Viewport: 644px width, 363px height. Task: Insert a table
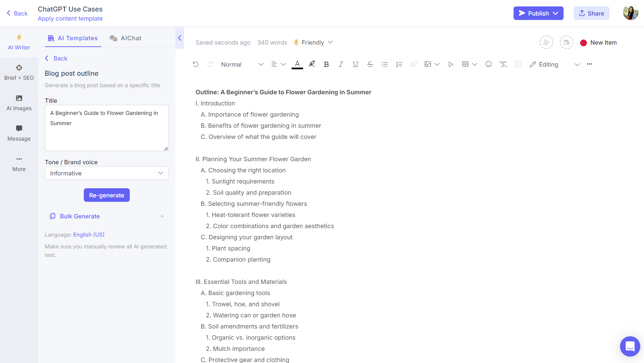(x=466, y=64)
